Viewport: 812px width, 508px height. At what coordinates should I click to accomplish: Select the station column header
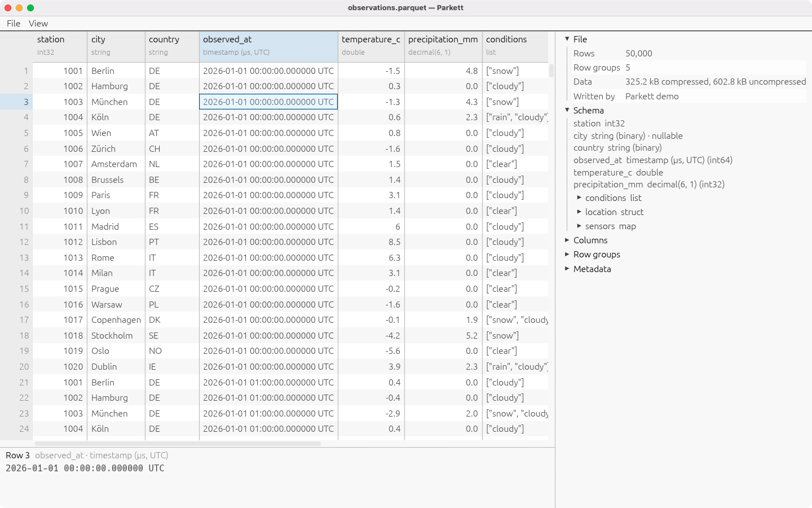pos(60,46)
